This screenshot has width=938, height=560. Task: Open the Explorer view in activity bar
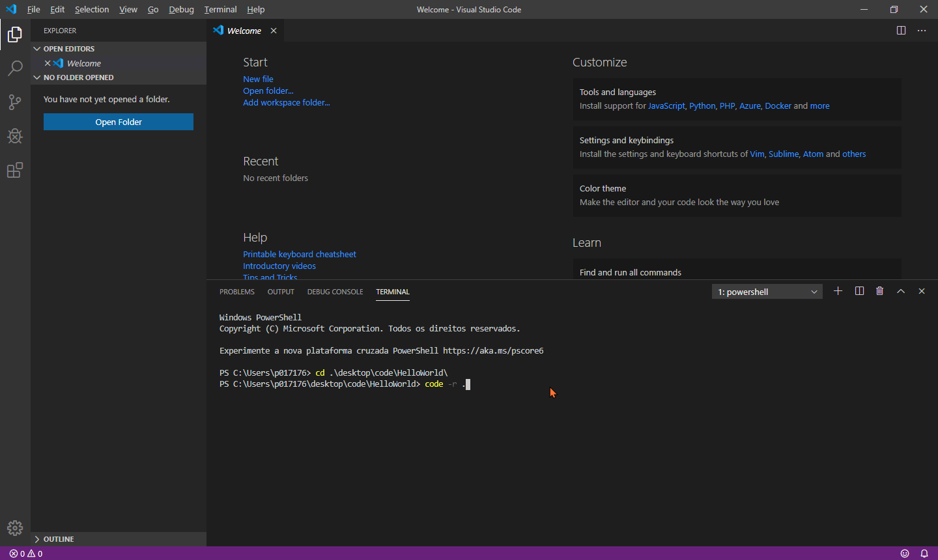click(x=15, y=34)
